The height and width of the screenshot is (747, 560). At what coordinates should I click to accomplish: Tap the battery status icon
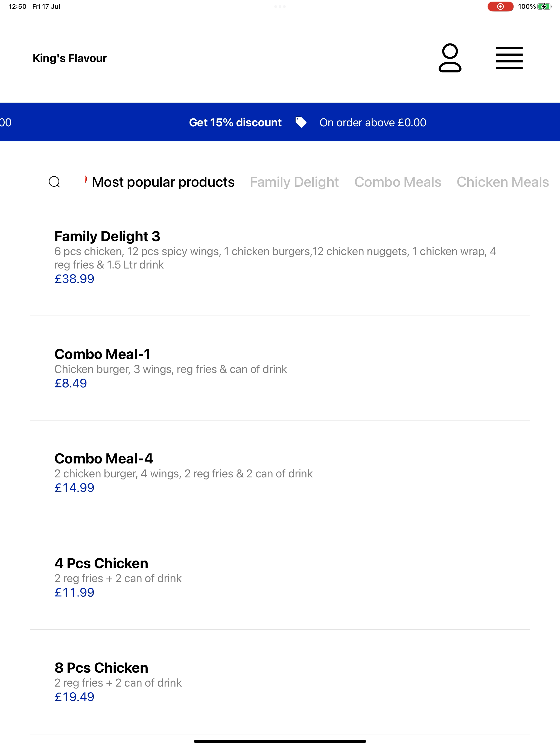click(544, 6)
